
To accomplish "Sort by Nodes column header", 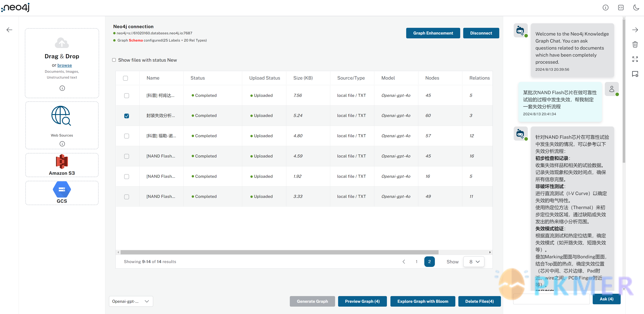I will tap(432, 78).
